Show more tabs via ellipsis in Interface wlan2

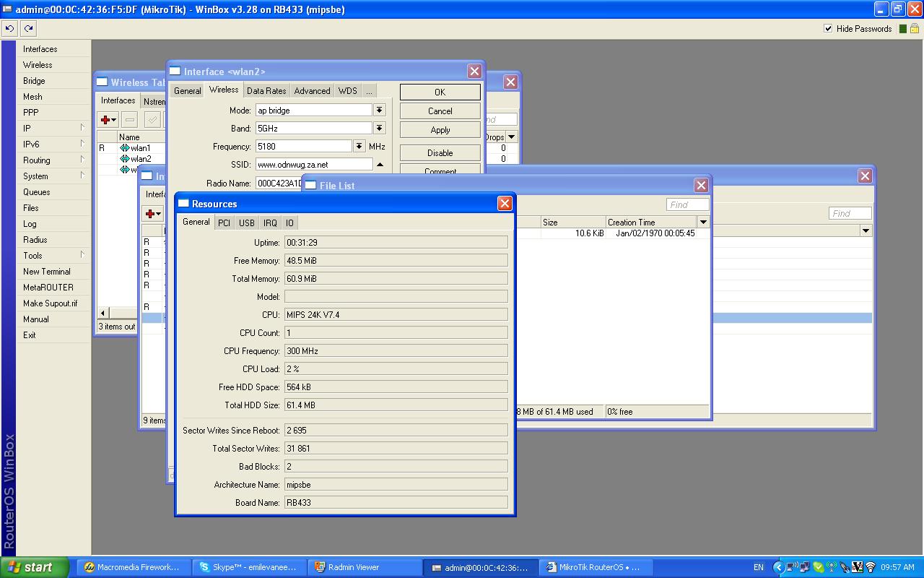coord(369,91)
